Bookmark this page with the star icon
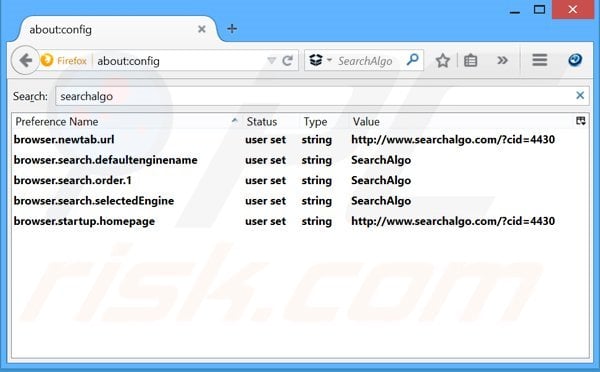This screenshot has width=600, height=372. click(x=443, y=60)
